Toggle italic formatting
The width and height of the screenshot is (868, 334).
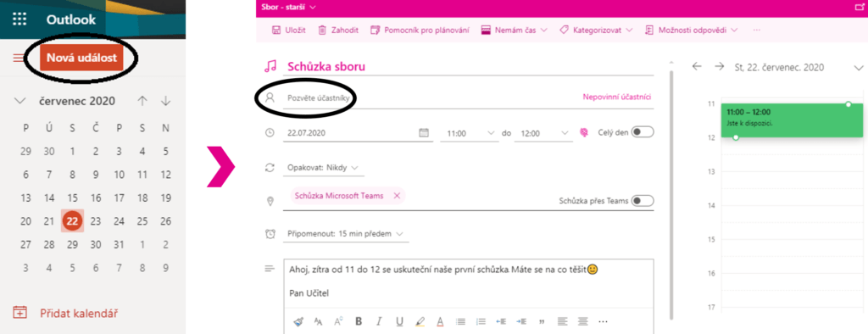coord(379,321)
